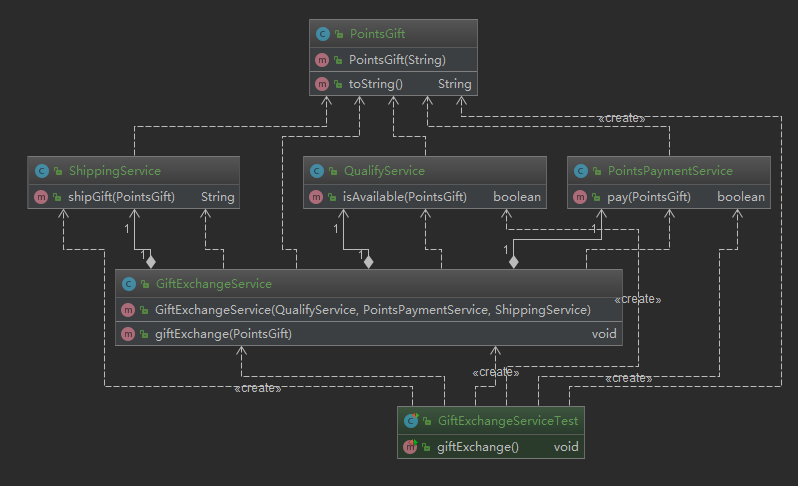Viewport: 798px width, 486px height.
Task: Click the method icon beside isAvailable(PointsGift)
Action: 317,197
